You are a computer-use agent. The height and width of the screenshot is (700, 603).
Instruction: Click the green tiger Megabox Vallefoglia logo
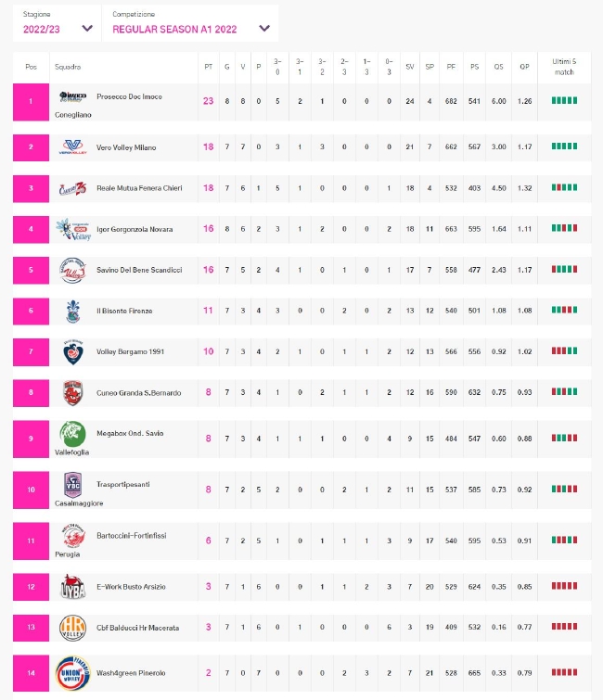pos(72,434)
